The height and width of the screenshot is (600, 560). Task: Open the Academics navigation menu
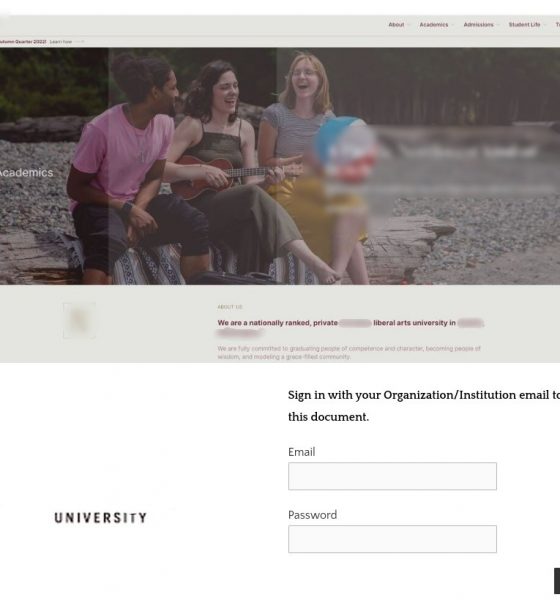click(434, 24)
